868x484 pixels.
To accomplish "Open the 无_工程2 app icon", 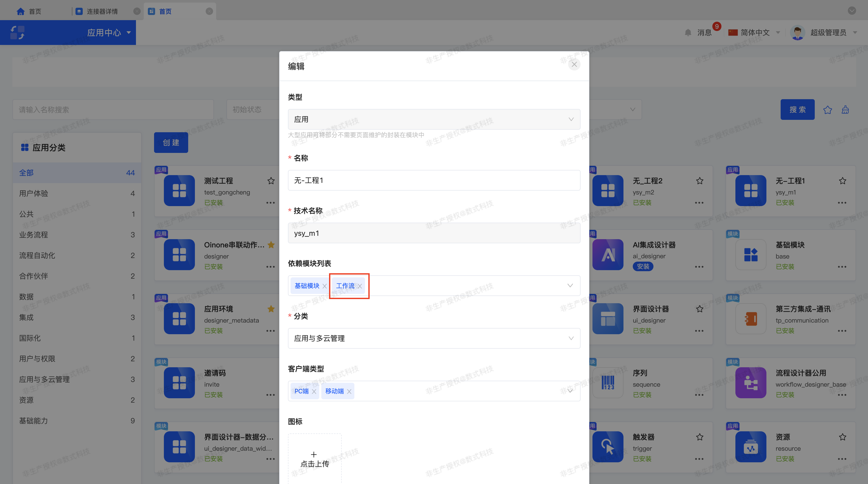I will point(608,191).
